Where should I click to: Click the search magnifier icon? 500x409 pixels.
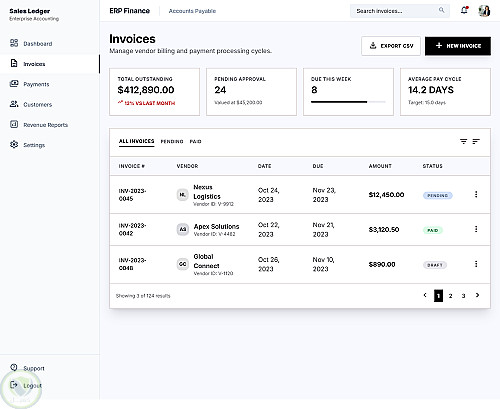tap(442, 10)
